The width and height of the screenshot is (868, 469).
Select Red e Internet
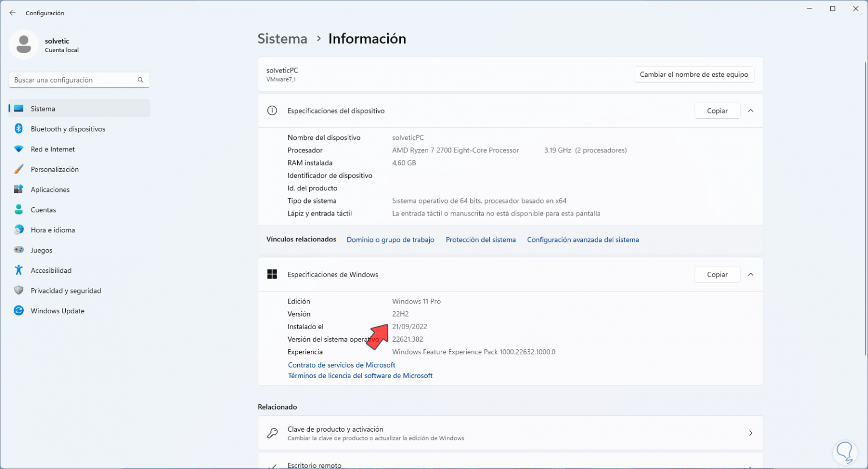[x=79, y=149]
